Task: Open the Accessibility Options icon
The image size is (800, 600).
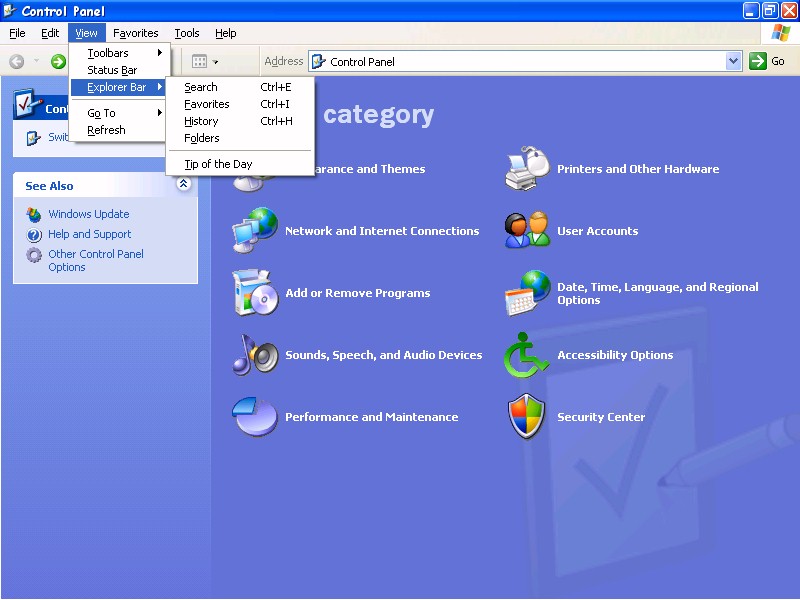Action: click(527, 355)
